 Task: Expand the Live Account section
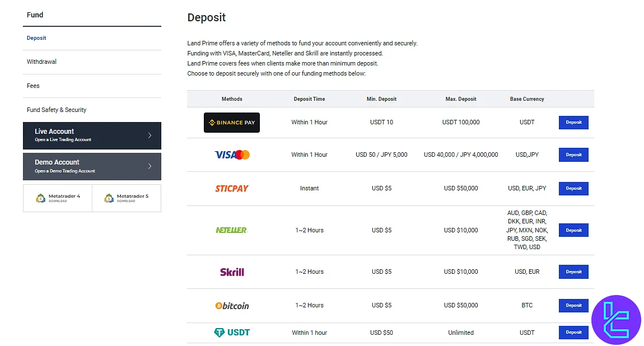pyautogui.click(x=92, y=135)
